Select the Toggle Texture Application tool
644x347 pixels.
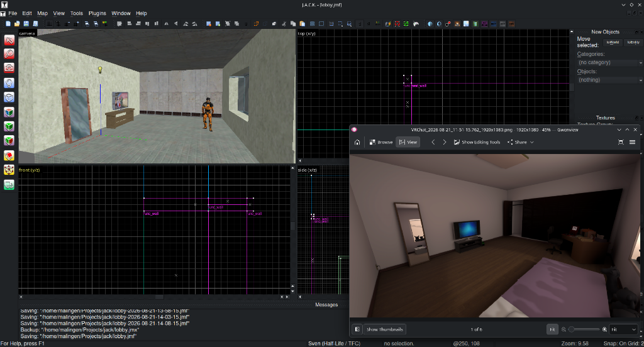tap(9, 112)
